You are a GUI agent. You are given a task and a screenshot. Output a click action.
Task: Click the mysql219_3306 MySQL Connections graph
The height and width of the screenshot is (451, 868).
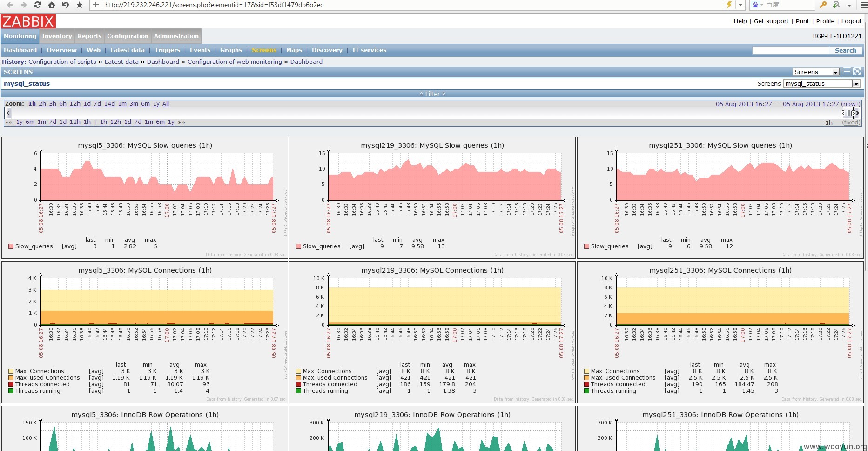[432, 331]
